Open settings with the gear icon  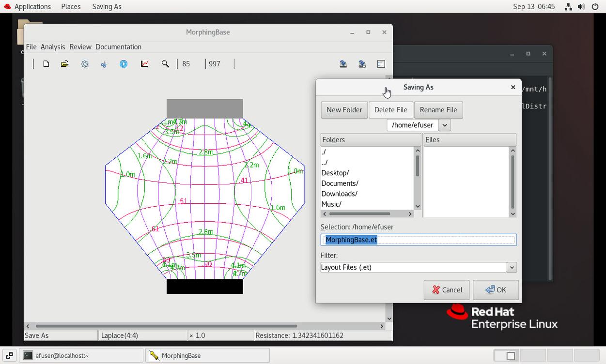click(x=85, y=64)
